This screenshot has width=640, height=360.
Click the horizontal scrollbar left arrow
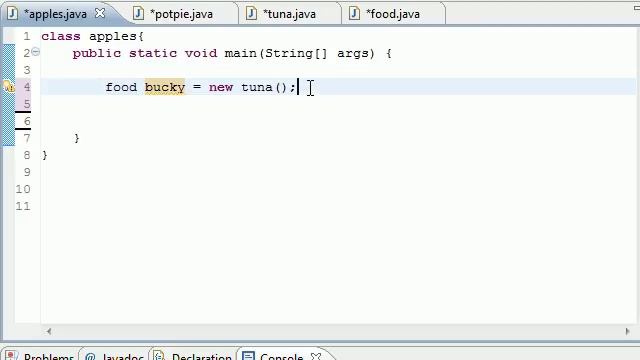[x=49, y=331]
